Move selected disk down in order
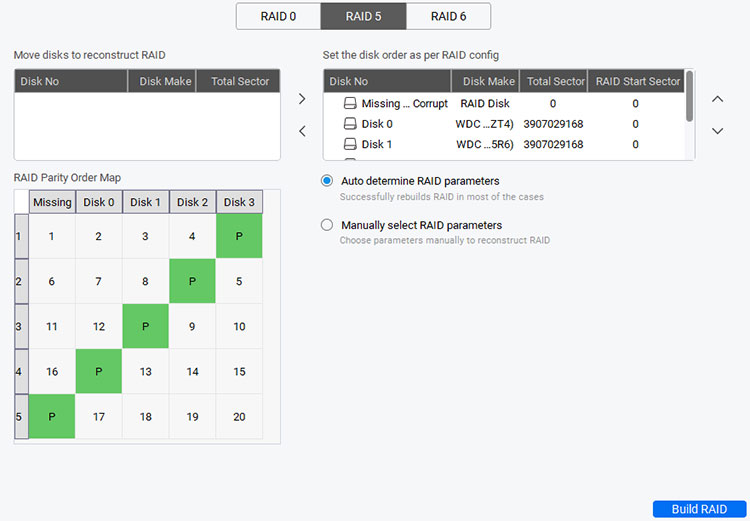750x521 pixels. click(717, 131)
